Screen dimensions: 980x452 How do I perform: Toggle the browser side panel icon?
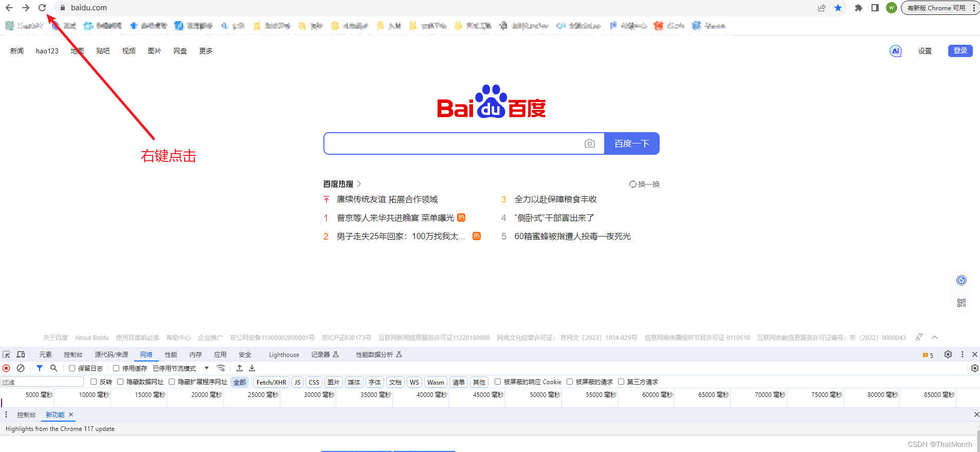tap(875, 8)
